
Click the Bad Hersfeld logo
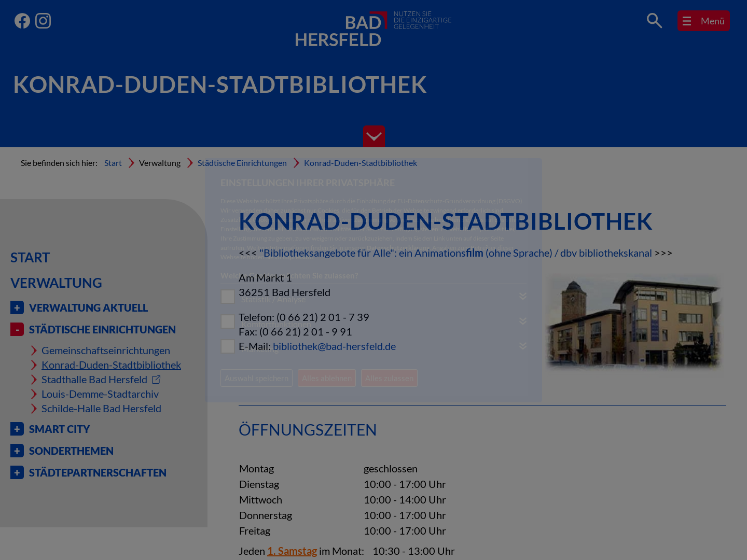pos(373,30)
